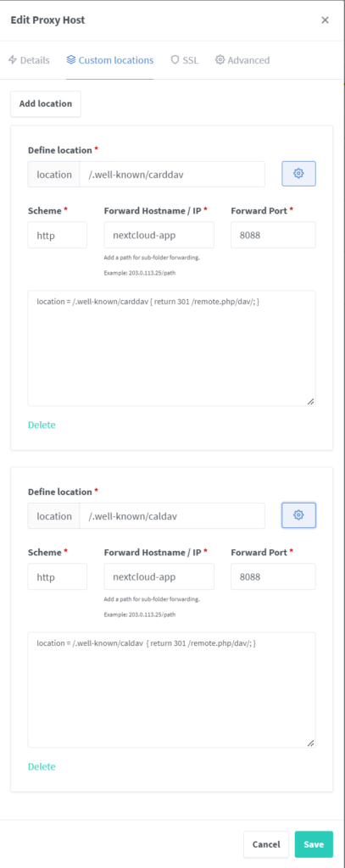Delete the caldav location entry
This screenshot has width=345, height=868.
click(x=42, y=766)
